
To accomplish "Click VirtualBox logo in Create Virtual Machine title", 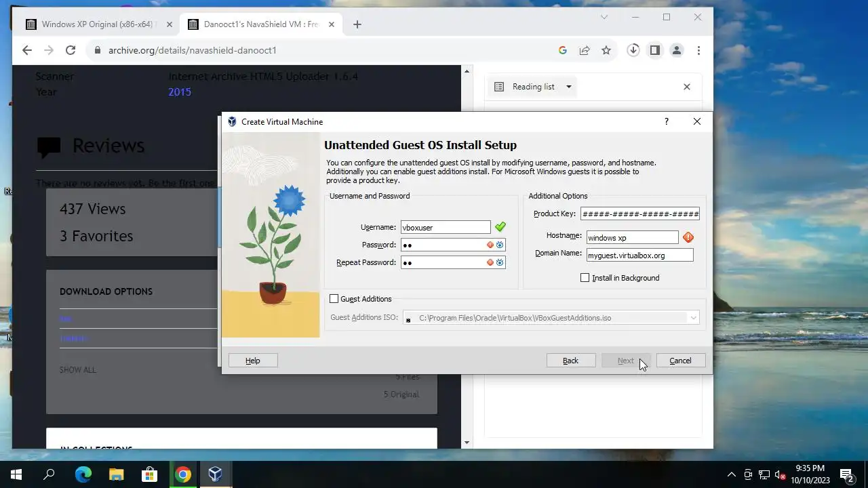I will 232,122.
